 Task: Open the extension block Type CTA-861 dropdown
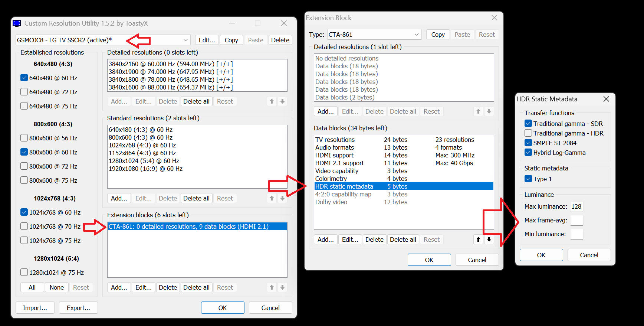(x=374, y=35)
